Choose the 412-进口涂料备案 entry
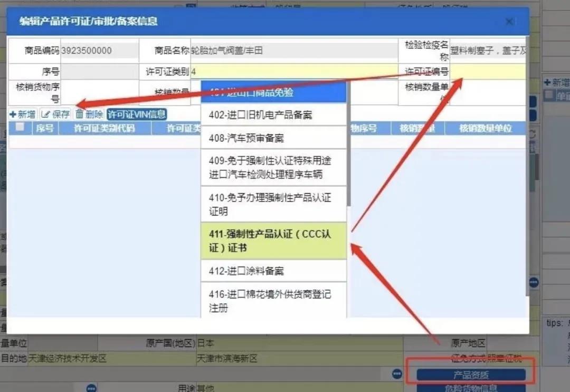This screenshot has height=392, width=570. click(273, 270)
